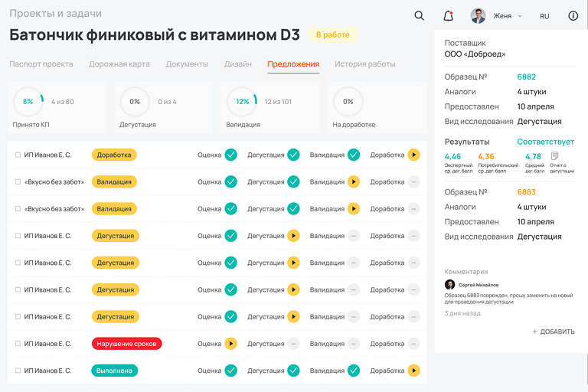Click the 12% validation progress ring
Viewport: 588px width, 392px height.
tap(242, 101)
